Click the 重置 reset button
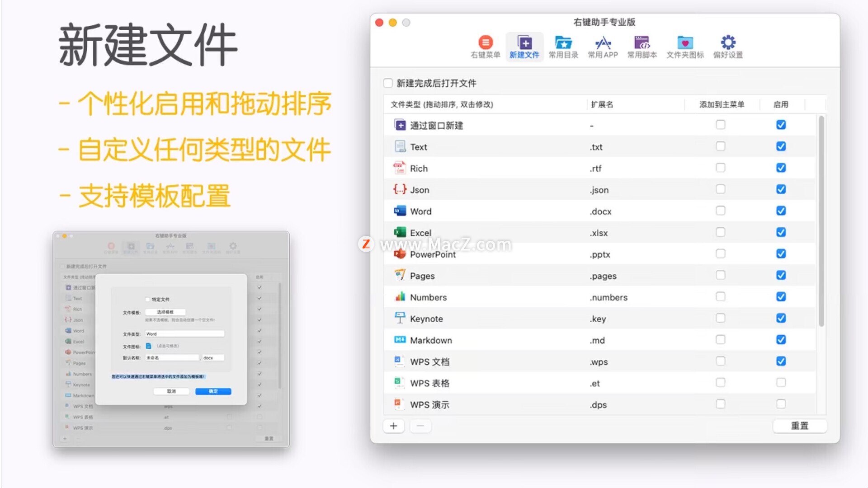 tap(799, 426)
